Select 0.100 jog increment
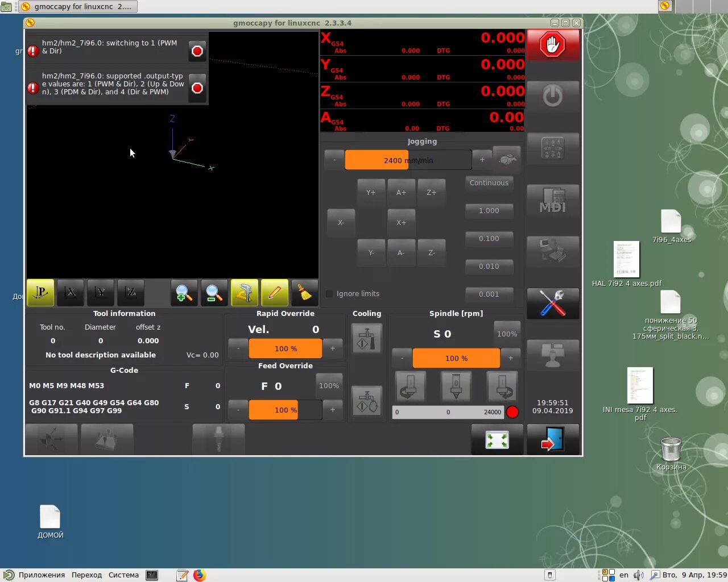Screen dimensions: 728x582 click(x=489, y=239)
